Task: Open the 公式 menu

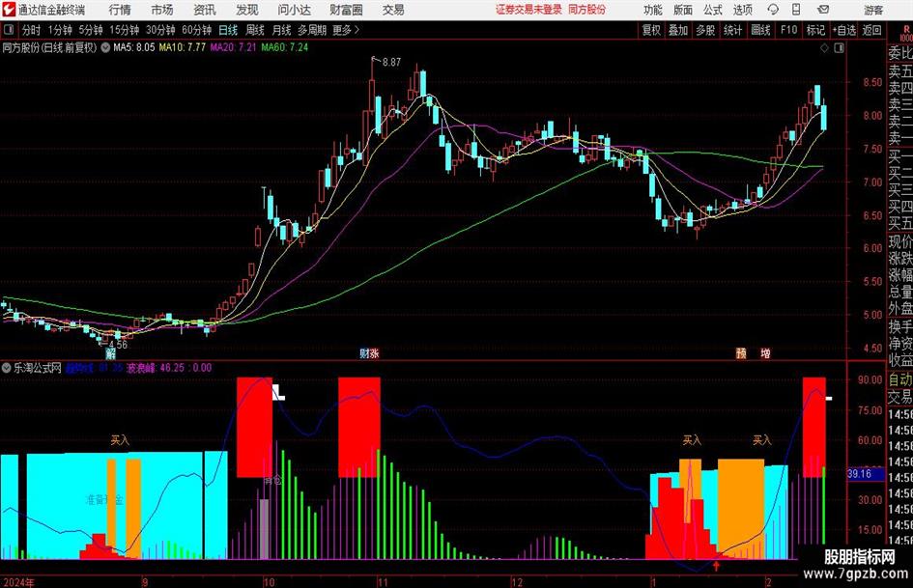Action: coord(713,10)
